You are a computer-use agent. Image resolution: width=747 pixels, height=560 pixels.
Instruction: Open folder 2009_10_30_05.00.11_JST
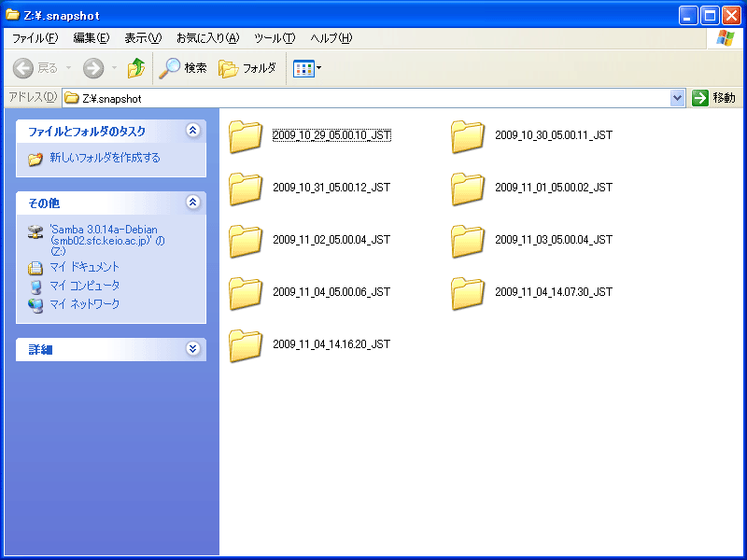(x=468, y=136)
